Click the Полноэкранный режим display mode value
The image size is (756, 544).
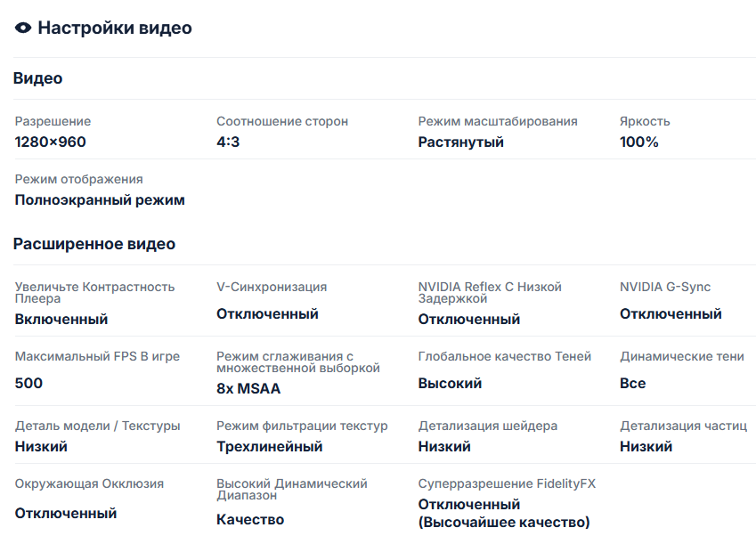(x=100, y=200)
